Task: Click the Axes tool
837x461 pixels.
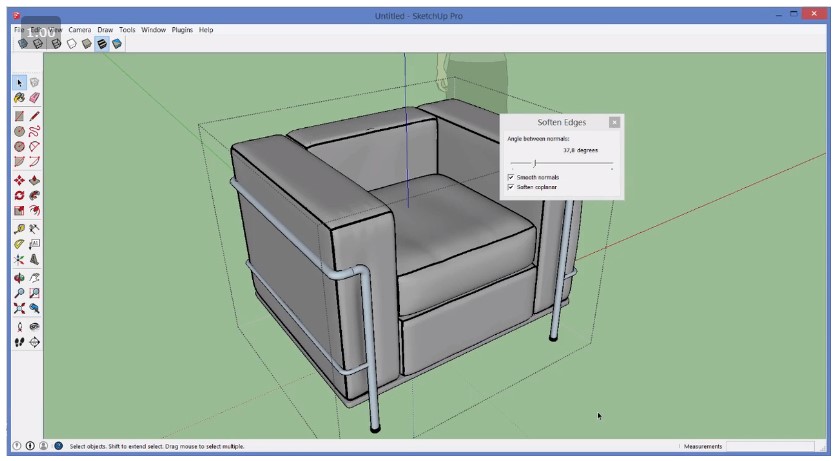Action: [x=20, y=259]
